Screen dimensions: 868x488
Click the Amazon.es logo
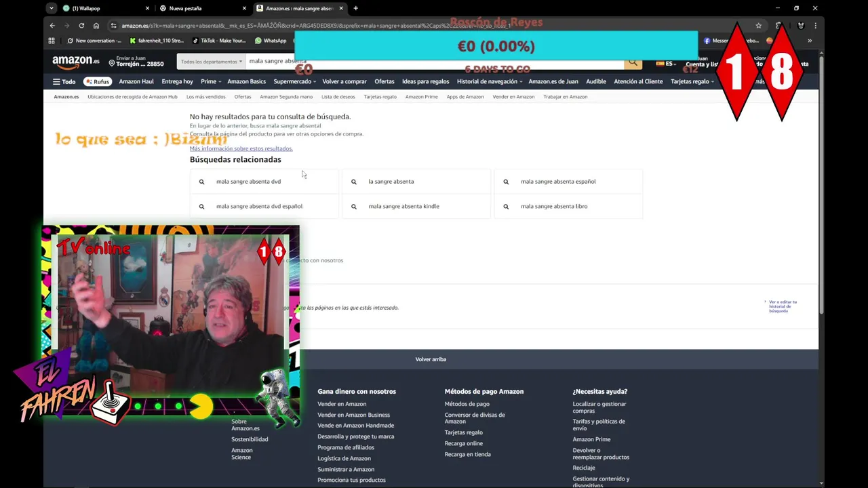tap(76, 62)
